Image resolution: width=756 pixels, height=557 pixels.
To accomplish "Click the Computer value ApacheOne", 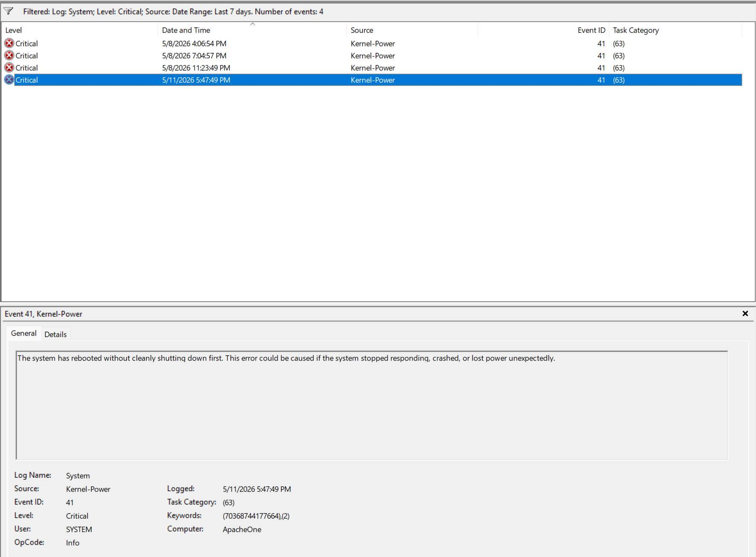I will (242, 529).
